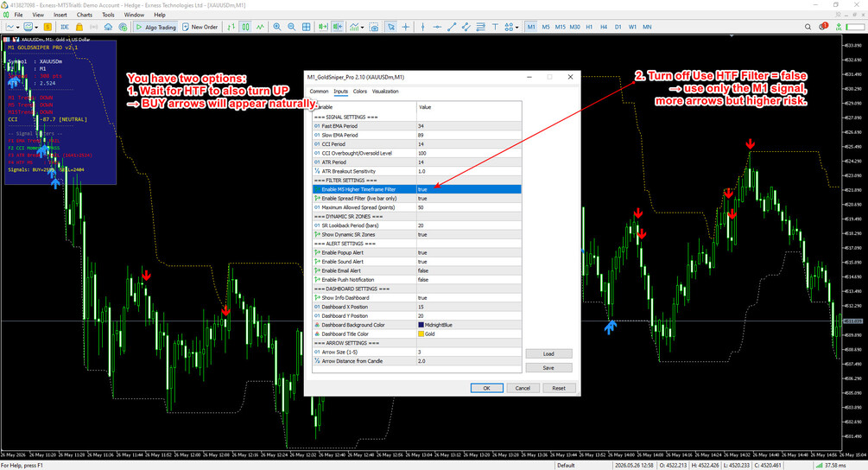
Task: Open the Signals broadcast icon
Action: (93, 27)
